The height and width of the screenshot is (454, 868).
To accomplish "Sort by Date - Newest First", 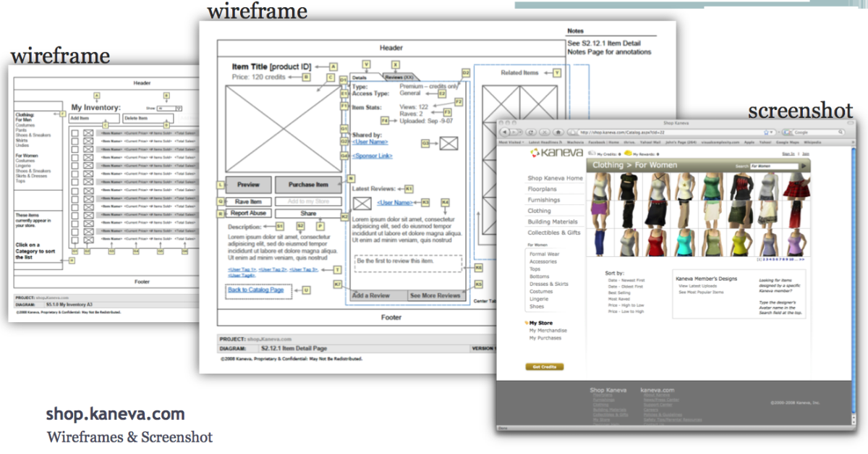I will pos(626,280).
